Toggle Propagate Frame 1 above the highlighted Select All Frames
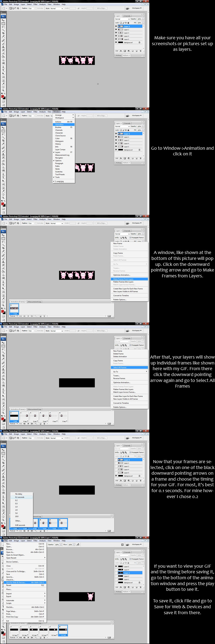Viewport: 215px width, 644px height. click(x=130, y=345)
